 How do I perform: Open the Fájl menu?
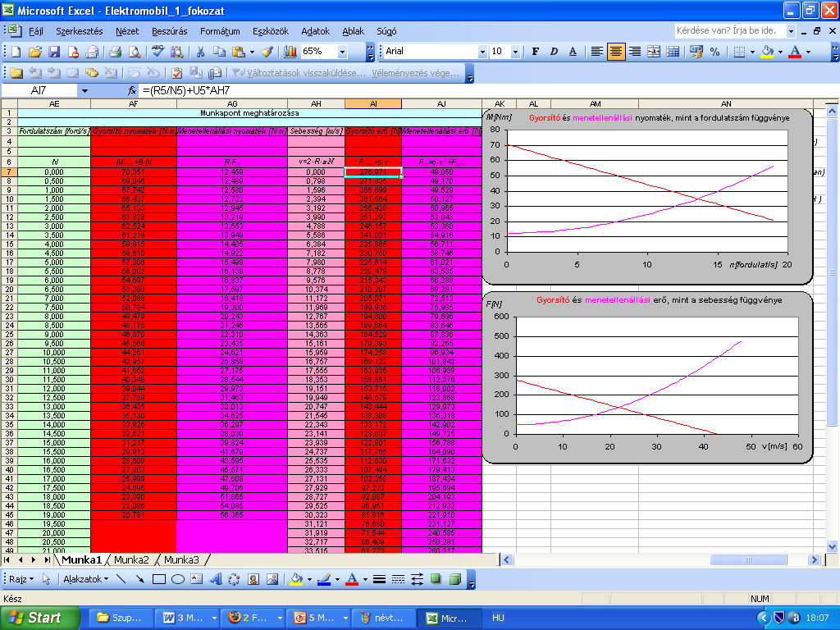(x=36, y=31)
